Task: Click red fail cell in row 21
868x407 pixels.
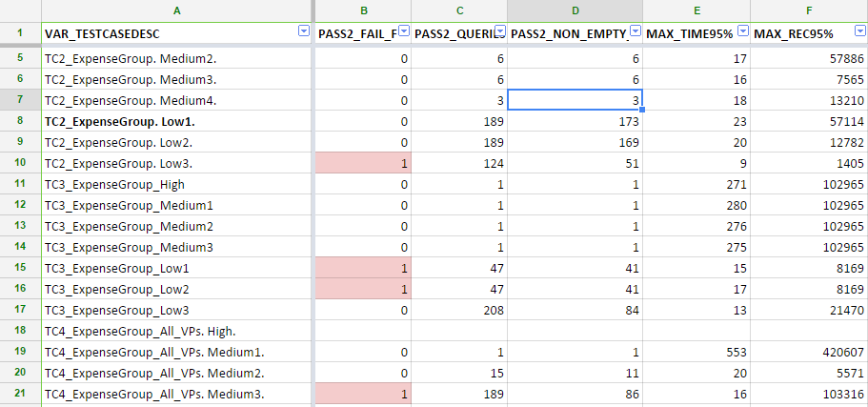Action: coord(363,395)
